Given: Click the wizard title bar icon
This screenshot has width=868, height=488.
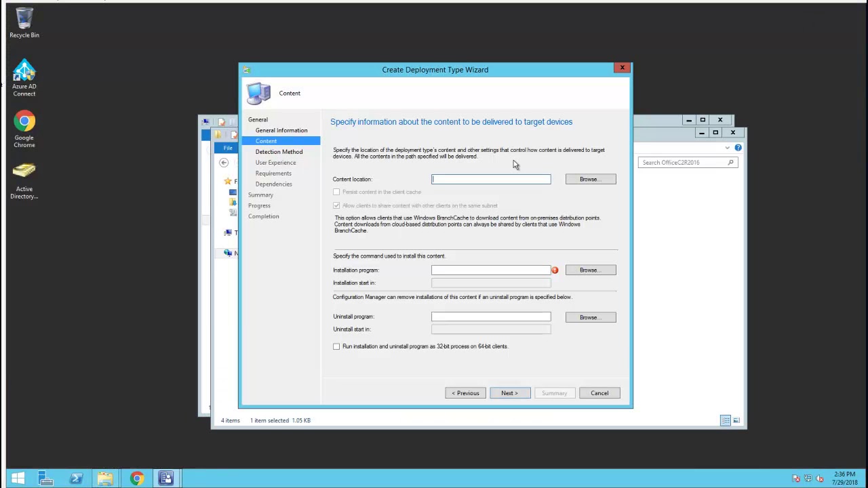Looking at the screenshot, I should 247,70.
